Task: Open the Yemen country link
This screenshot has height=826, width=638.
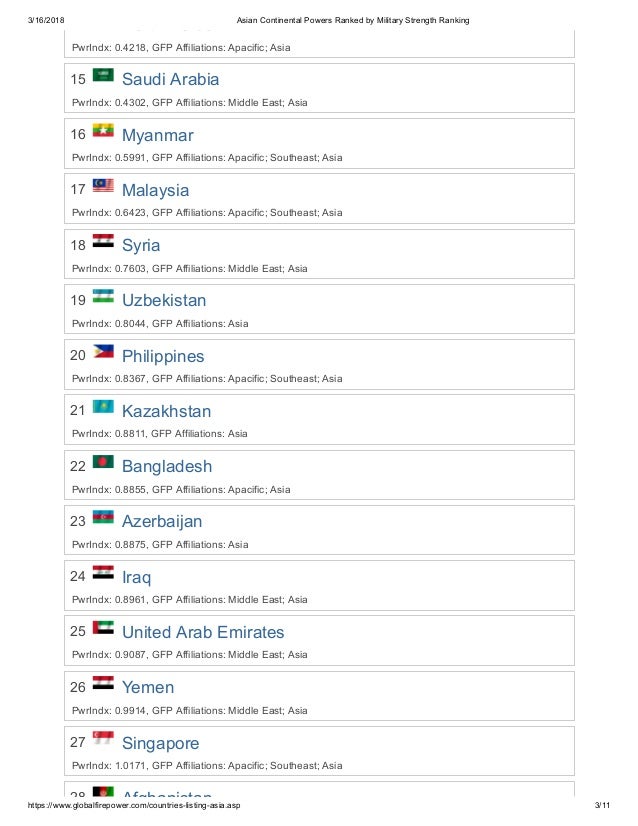Action: pos(148,687)
